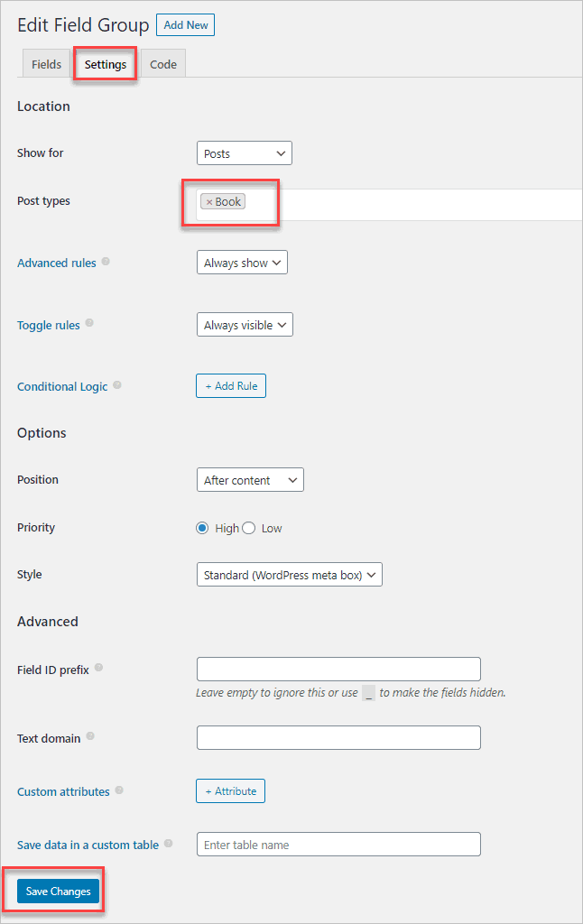Expand the Position dropdown
Viewport: 583px width, 924px height.
click(250, 480)
